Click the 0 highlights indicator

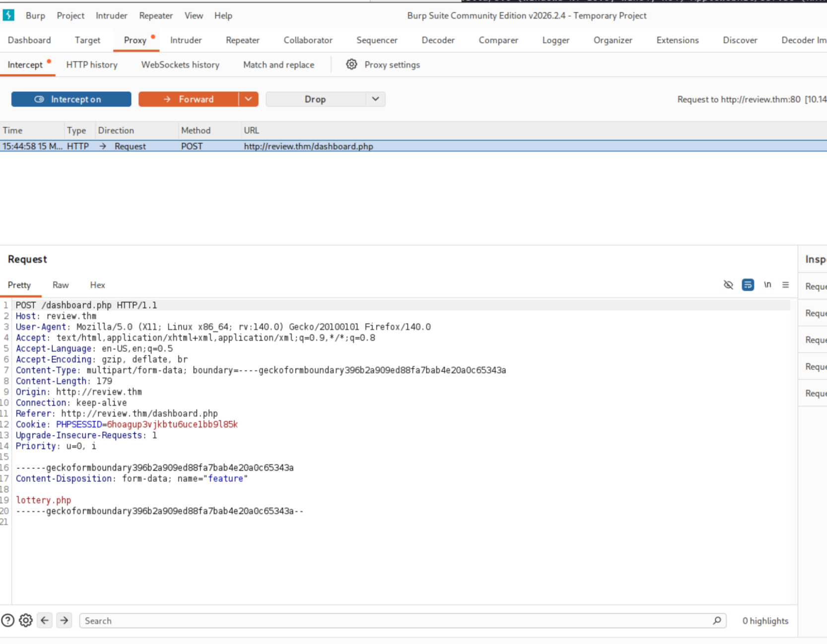pos(765,621)
